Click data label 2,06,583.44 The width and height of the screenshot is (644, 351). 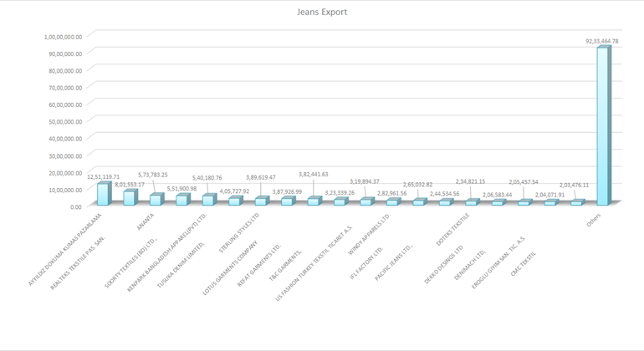point(498,195)
